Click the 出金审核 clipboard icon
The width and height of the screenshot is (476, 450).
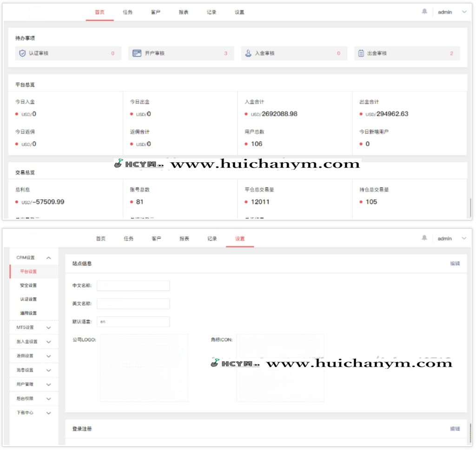(x=361, y=53)
